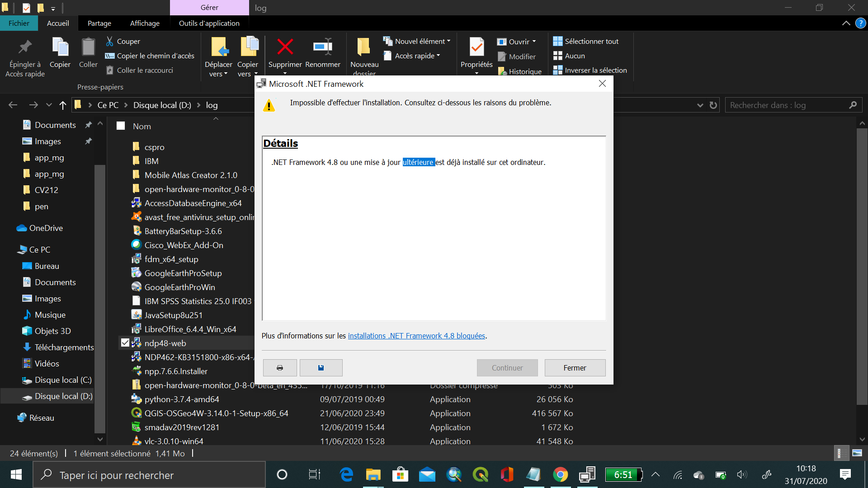Click the Supprimer red X icon
Viewport: 868px width, 488px height.
pyautogui.click(x=285, y=47)
